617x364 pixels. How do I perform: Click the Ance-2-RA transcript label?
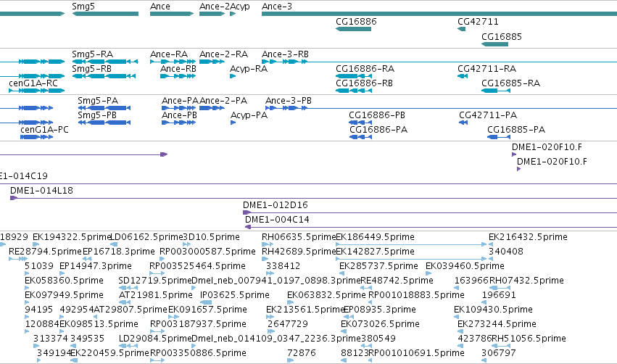(224, 54)
